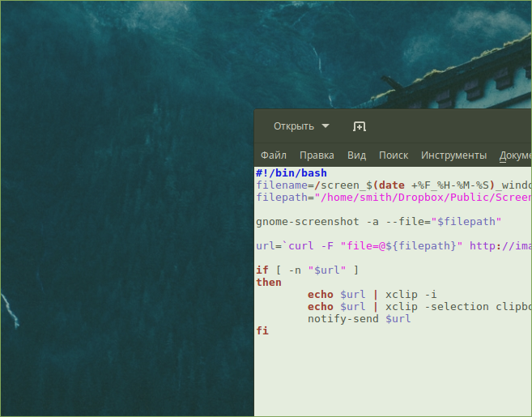
Task: Open the Документы menu
Action: [x=515, y=155]
